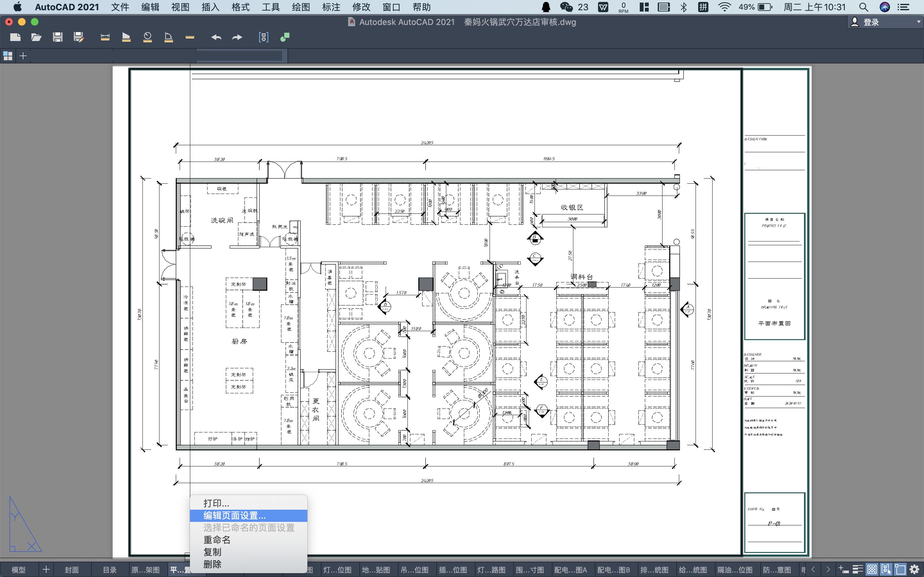The height and width of the screenshot is (577, 924).
Task: Click the New drawing icon
Action: pyautogui.click(x=15, y=37)
